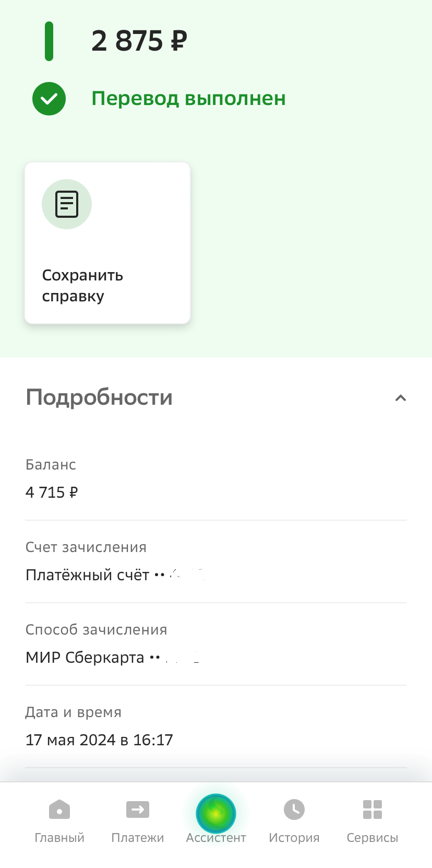432x868 pixels.
Task: Tap the green vertical bar beside amount
Action: 49,41
